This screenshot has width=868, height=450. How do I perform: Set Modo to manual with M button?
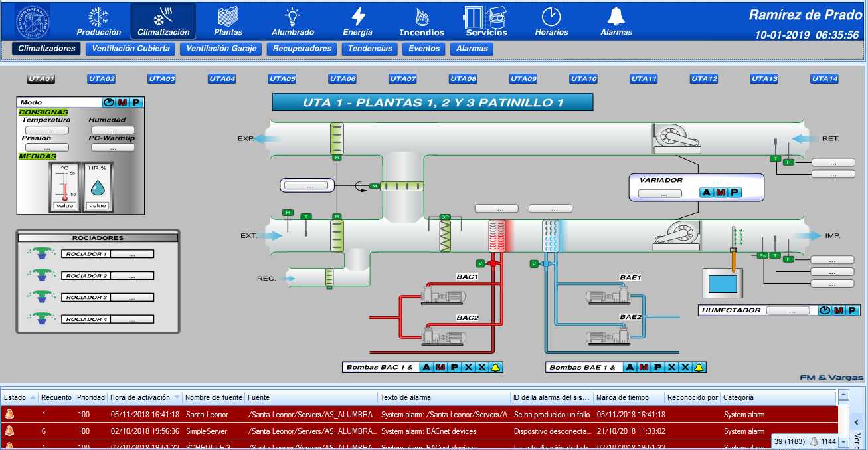tap(123, 102)
